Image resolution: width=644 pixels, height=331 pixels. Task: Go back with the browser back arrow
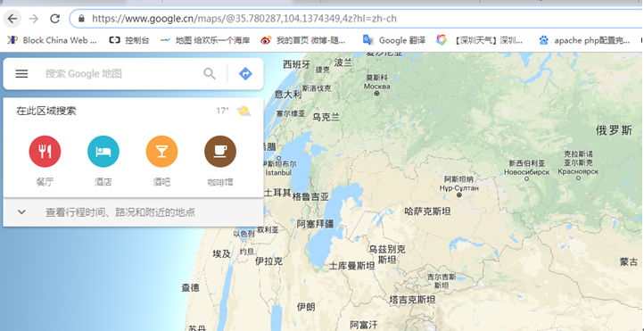coord(12,19)
